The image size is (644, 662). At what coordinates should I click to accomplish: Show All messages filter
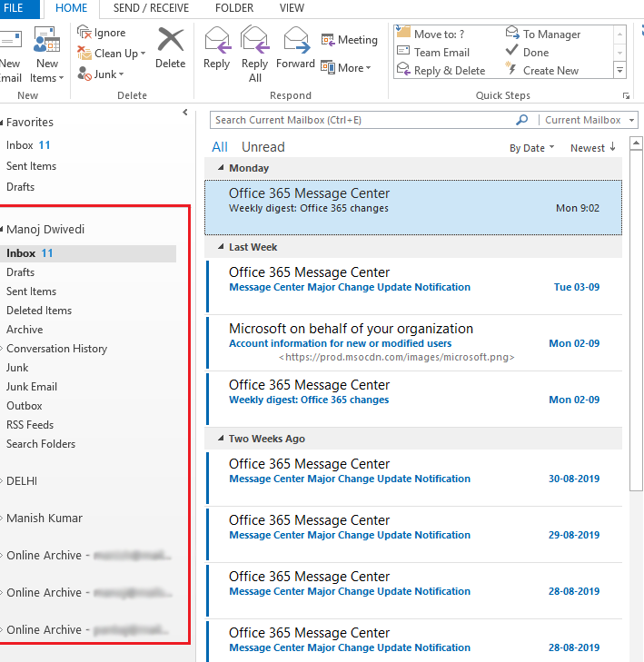tap(220, 147)
